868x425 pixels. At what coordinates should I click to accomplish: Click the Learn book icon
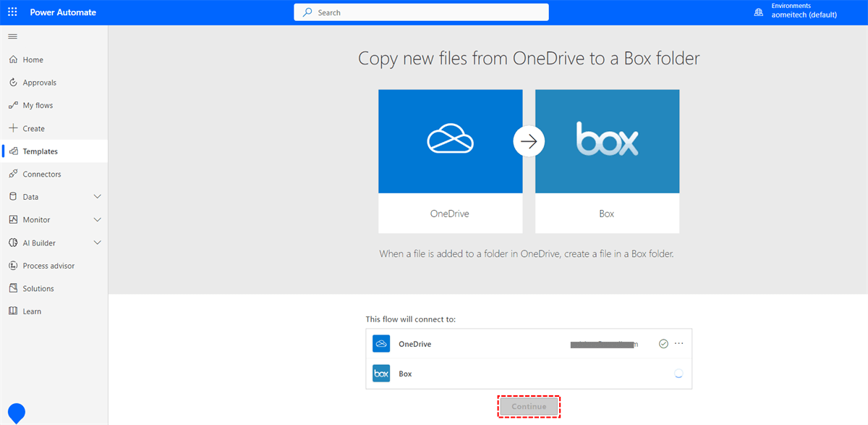tap(13, 311)
